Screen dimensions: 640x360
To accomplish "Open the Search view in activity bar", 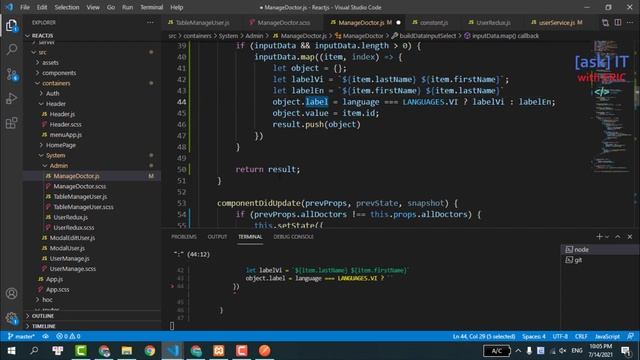I will 11,50.
